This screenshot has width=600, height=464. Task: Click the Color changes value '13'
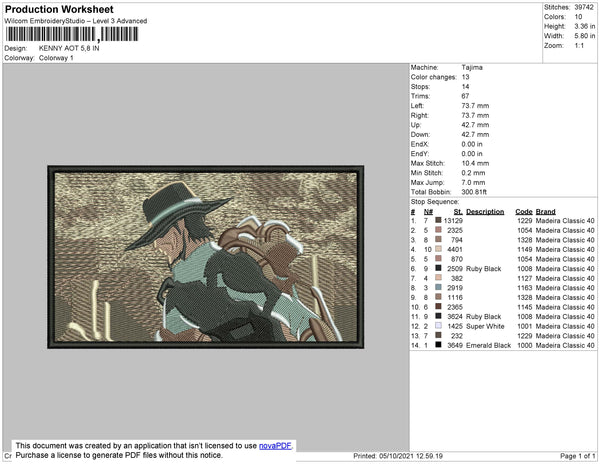pos(465,77)
